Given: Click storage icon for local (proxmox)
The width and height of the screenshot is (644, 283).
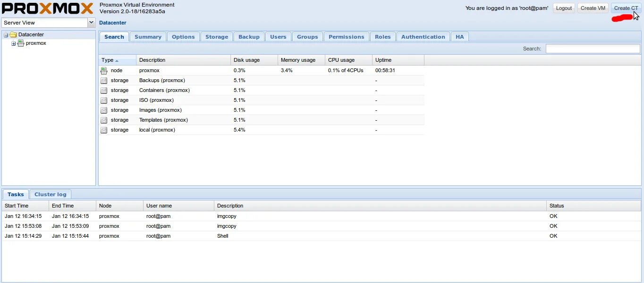Looking at the screenshot, I should (x=104, y=130).
